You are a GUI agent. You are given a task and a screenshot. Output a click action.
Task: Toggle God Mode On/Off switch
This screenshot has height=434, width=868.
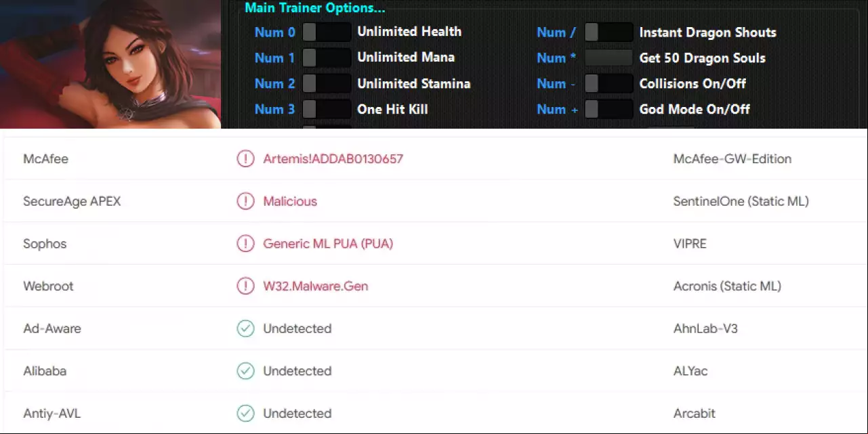608,109
